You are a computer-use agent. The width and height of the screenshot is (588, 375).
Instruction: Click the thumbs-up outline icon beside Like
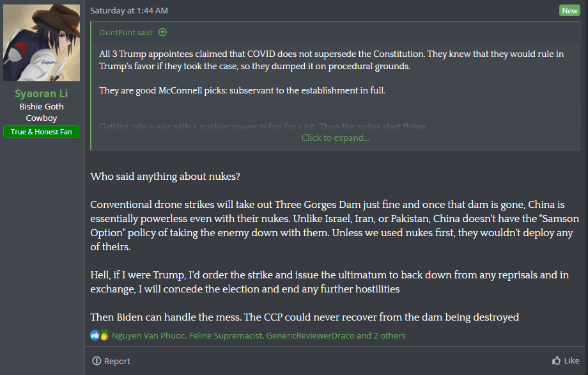556,360
